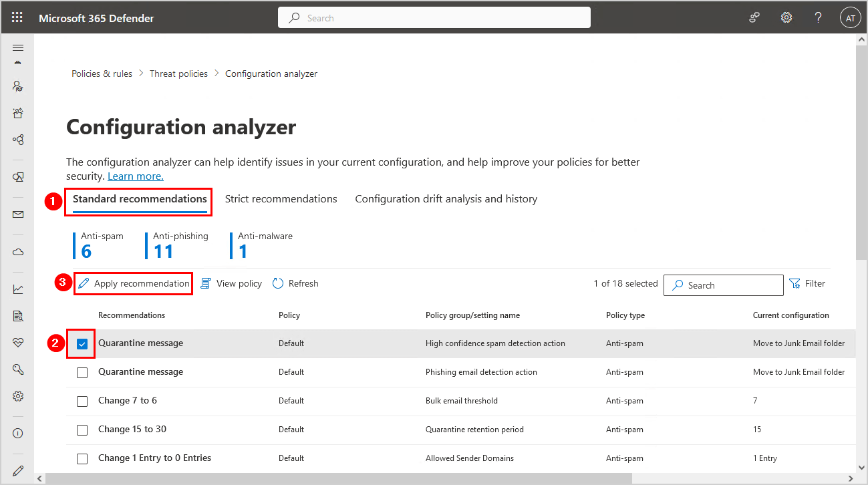Open the AT account menu
This screenshot has height=485, width=868.
tap(850, 18)
